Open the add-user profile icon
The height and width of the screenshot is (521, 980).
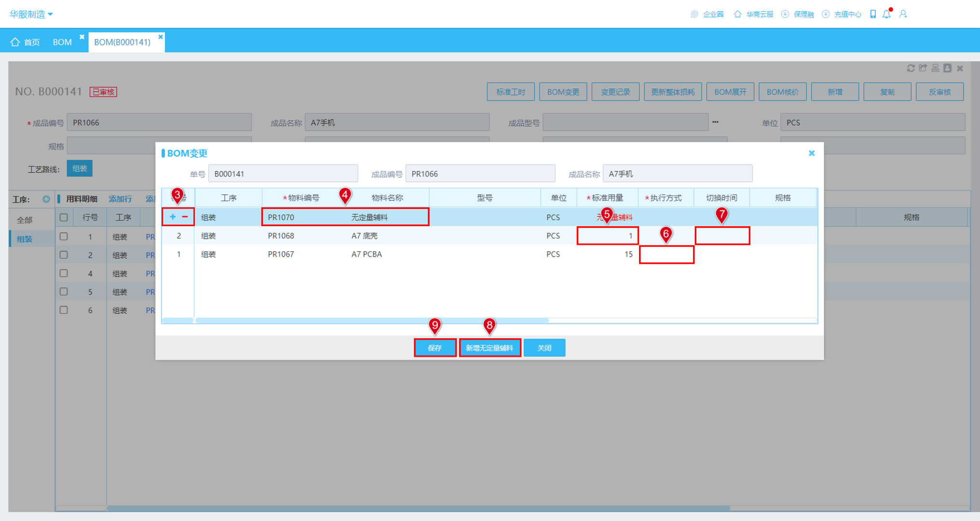[x=903, y=14]
